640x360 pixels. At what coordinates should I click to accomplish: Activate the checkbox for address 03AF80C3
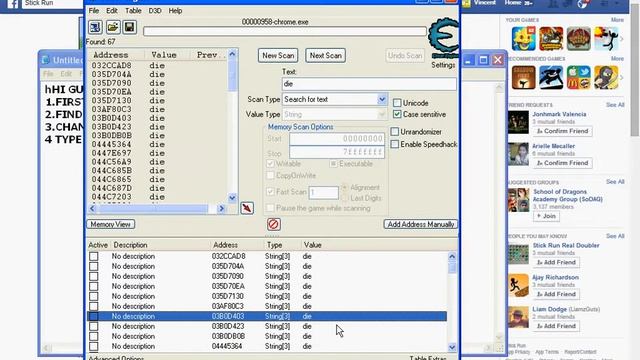pyautogui.click(x=93, y=306)
